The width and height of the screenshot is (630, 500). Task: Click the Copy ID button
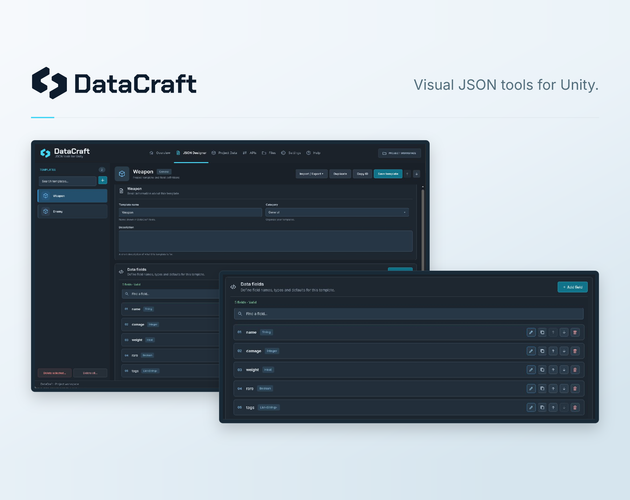[x=362, y=174]
